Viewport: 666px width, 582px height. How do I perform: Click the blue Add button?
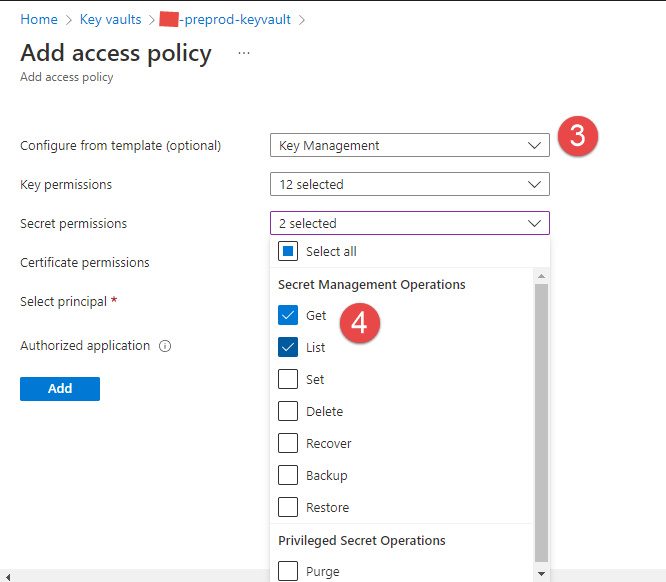[x=60, y=388]
